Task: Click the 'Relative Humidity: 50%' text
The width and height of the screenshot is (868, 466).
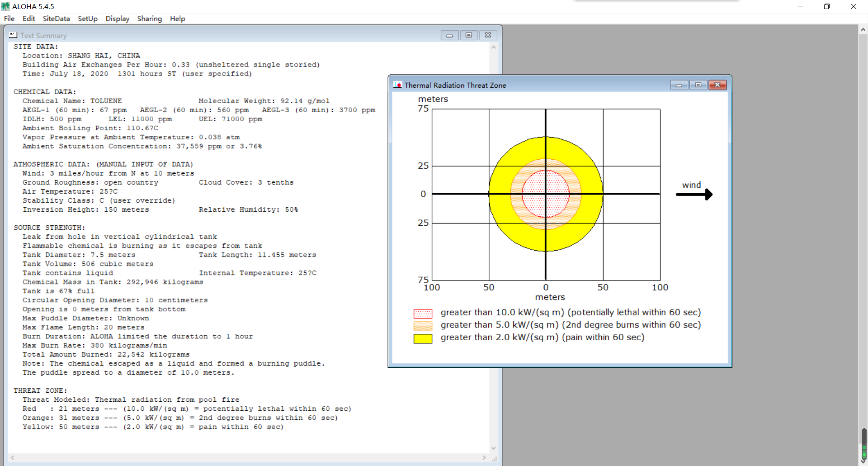Action: click(249, 209)
